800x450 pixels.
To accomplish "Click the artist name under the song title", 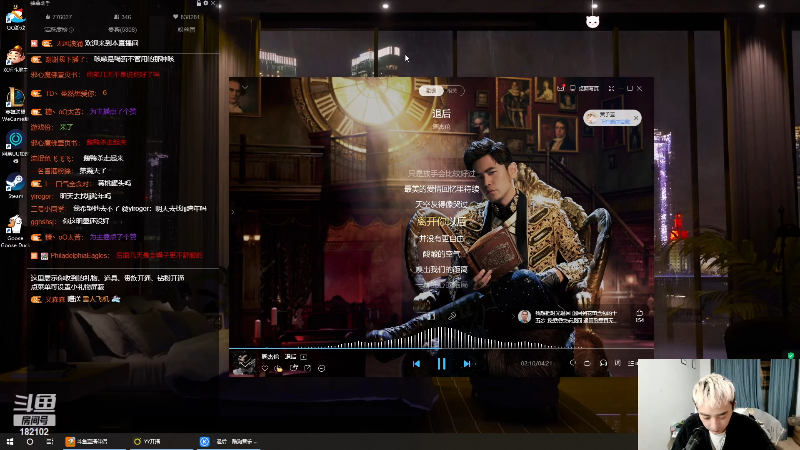I will (x=441, y=127).
